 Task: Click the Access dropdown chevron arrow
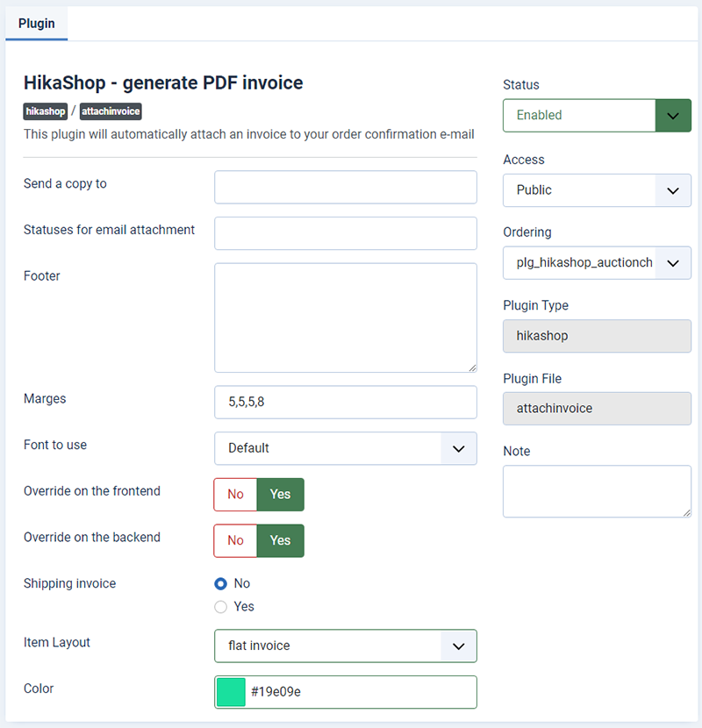pos(673,191)
